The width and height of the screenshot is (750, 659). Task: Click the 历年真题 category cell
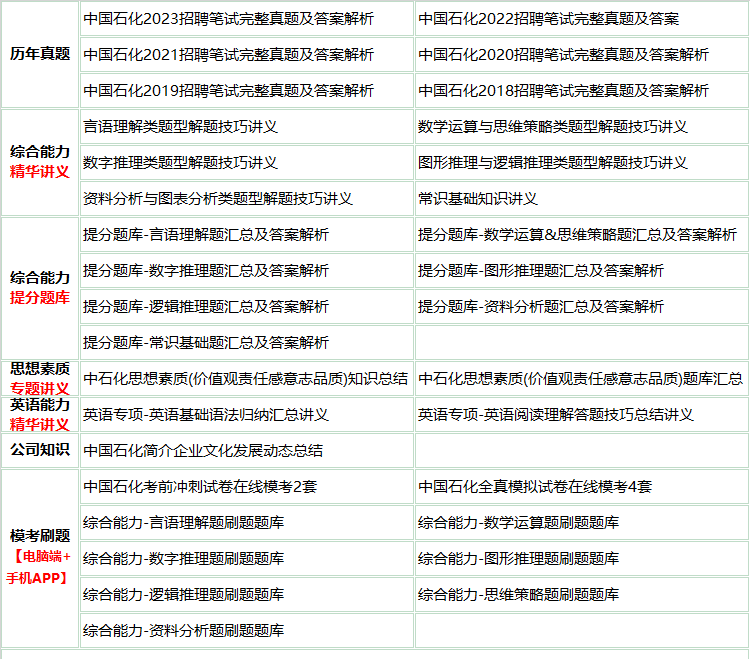pos(40,54)
